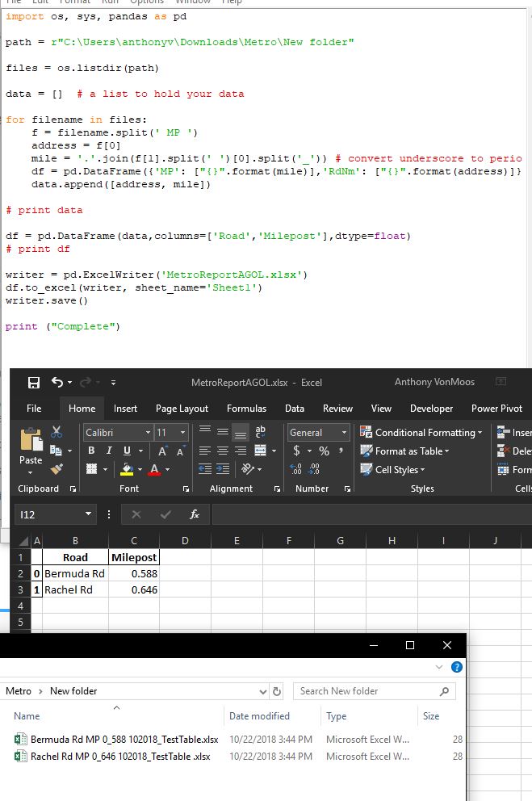
Task: Center text horizontally in the cell
Action: click(223, 451)
